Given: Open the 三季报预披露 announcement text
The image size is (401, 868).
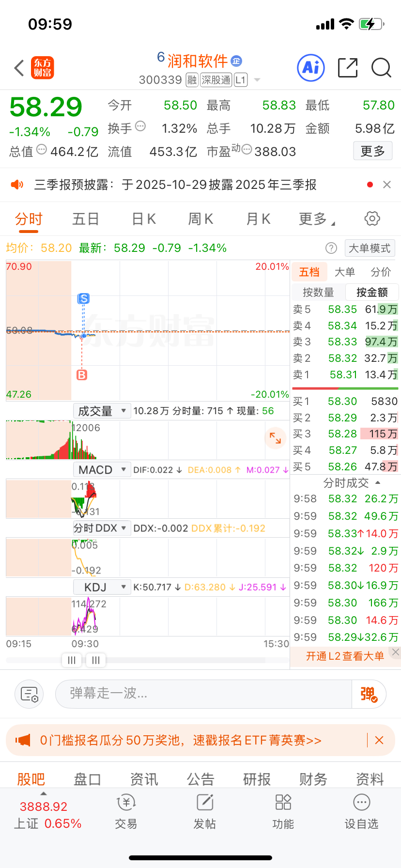Looking at the screenshot, I should [x=175, y=185].
